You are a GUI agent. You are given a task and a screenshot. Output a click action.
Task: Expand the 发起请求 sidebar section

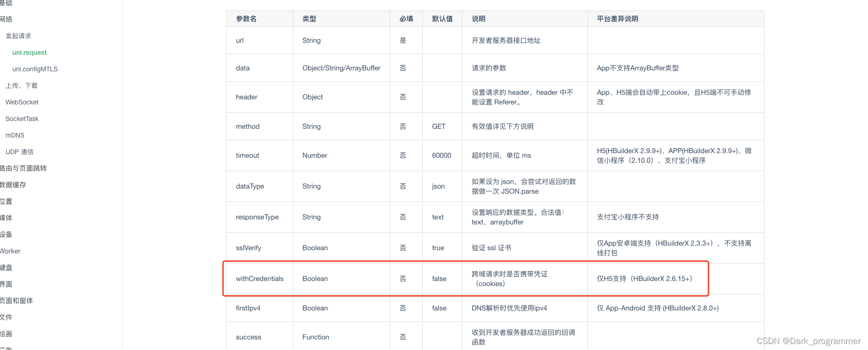coord(18,36)
